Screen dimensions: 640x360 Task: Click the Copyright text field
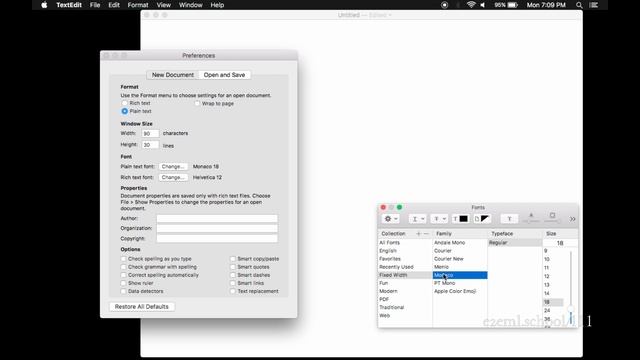click(x=217, y=238)
